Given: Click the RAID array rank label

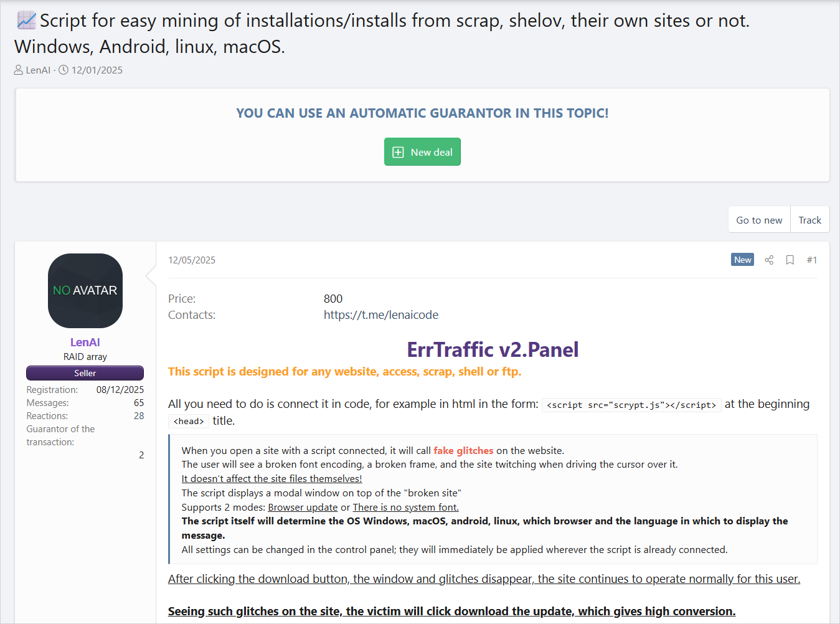Looking at the screenshot, I should click(85, 356).
